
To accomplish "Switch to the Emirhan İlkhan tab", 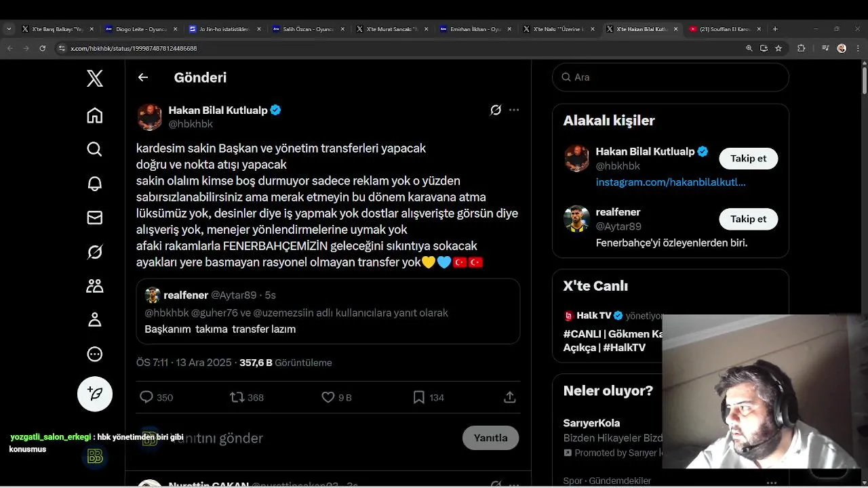I will (475, 29).
